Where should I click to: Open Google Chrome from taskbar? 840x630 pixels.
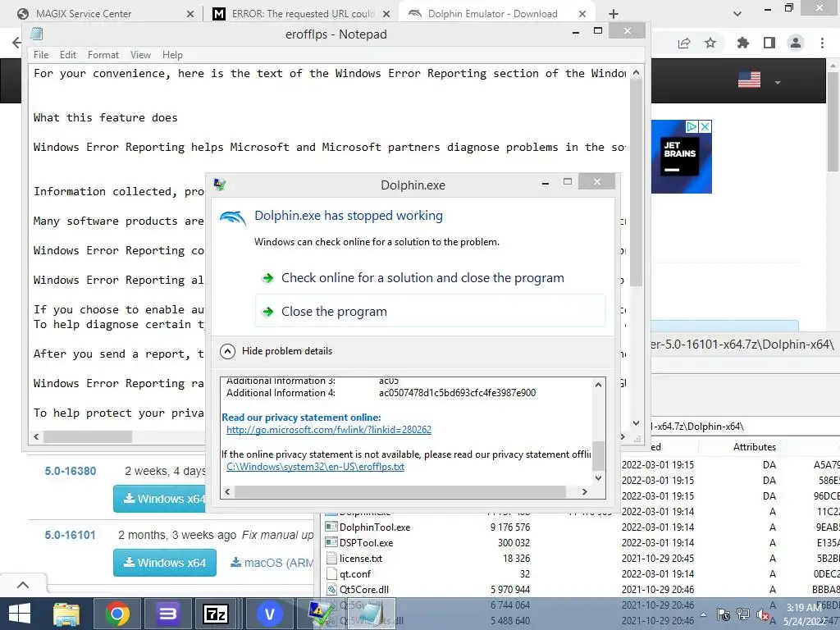click(x=116, y=614)
